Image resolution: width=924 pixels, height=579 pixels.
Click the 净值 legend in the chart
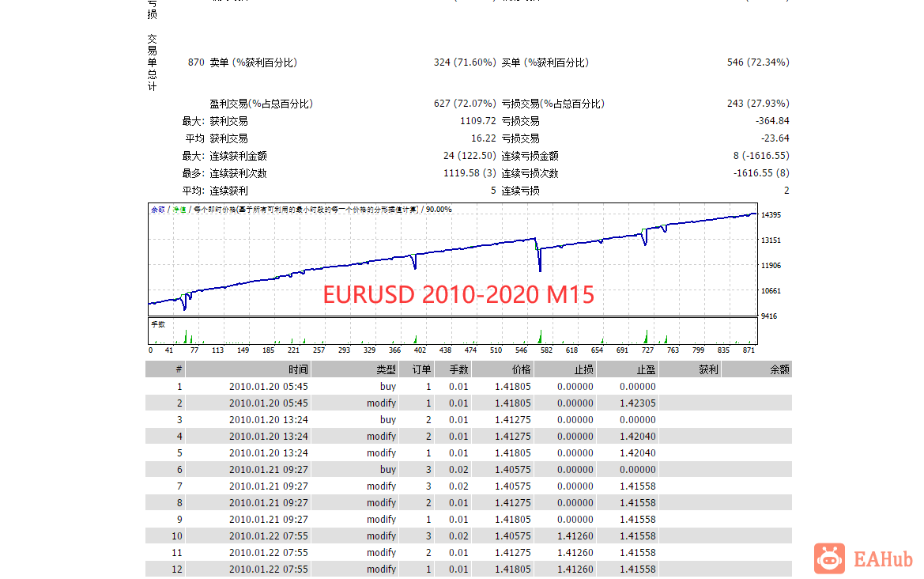pos(179,210)
